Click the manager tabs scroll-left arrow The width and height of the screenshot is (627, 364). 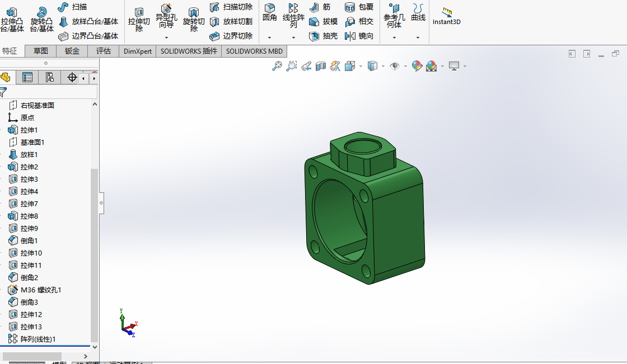tap(83, 78)
